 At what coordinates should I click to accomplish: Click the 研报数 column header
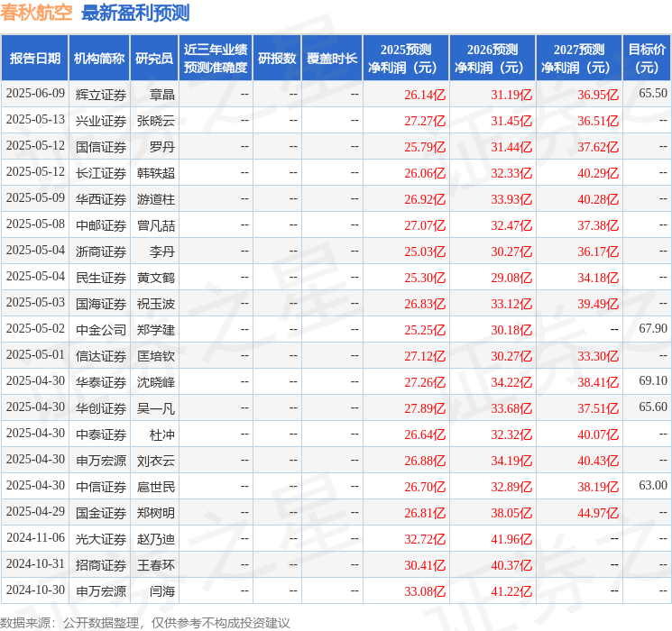(277, 59)
